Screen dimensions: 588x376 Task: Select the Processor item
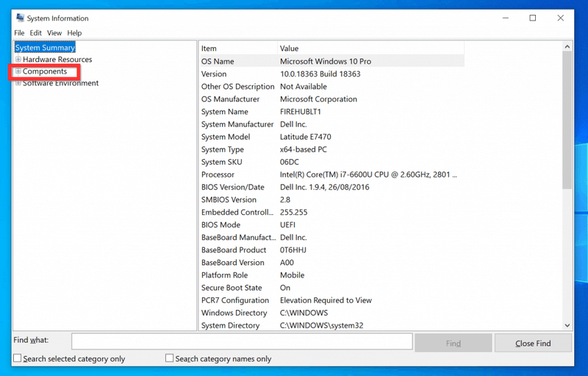218,174
